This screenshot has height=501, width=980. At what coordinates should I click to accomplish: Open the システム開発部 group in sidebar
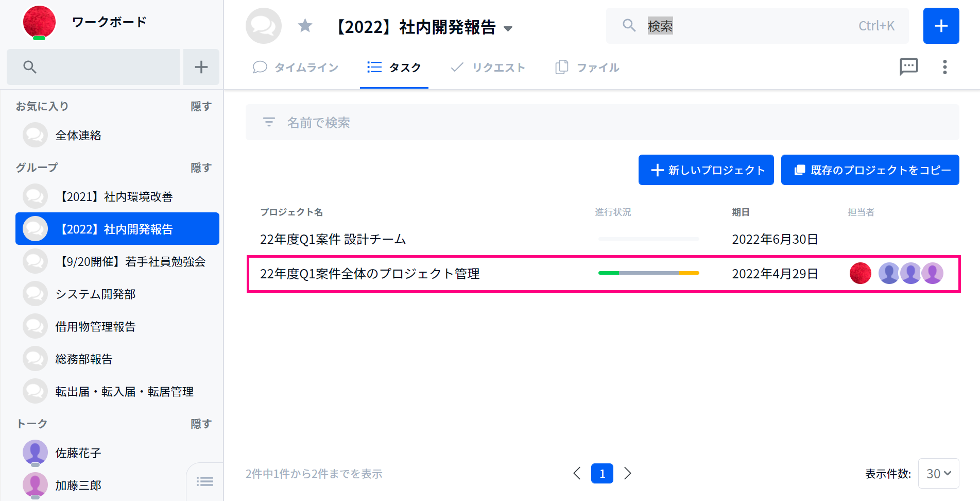click(x=95, y=294)
